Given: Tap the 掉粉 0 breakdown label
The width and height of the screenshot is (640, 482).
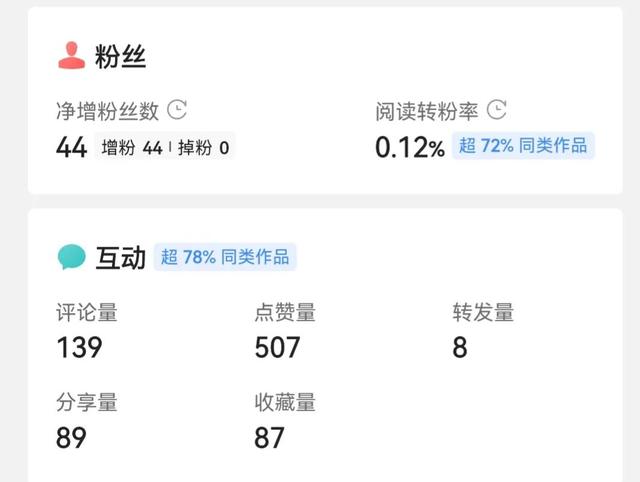Looking at the screenshot, I should tap(204, 148).
